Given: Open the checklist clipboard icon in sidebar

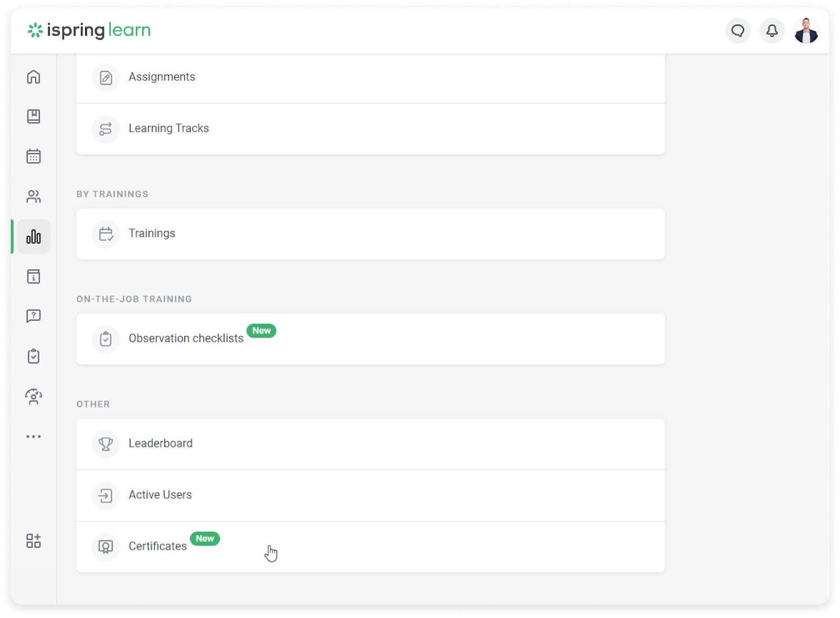Looking at the screenshot, I should (34, 356).
